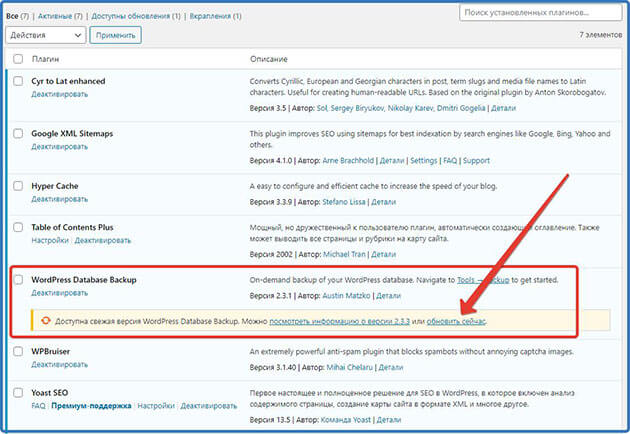Click the Hyper Cache plugin name
630x434 pixels.
(x=55, y=186)
